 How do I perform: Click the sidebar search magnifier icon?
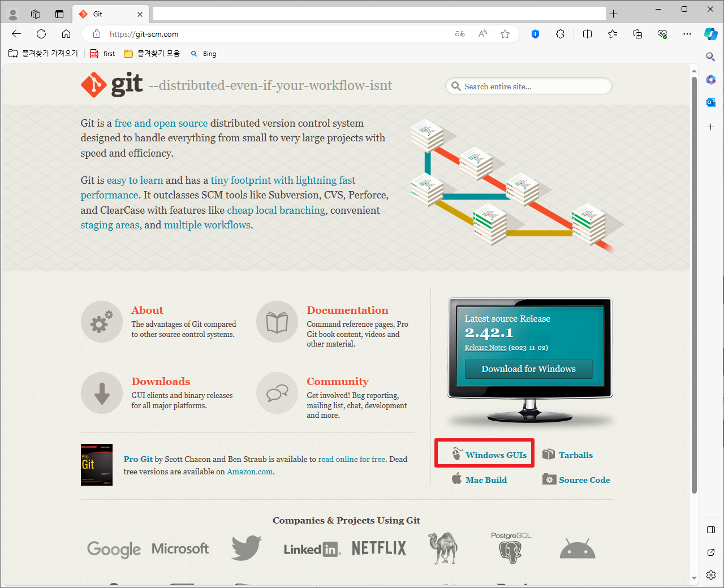[x=711, y=57]
